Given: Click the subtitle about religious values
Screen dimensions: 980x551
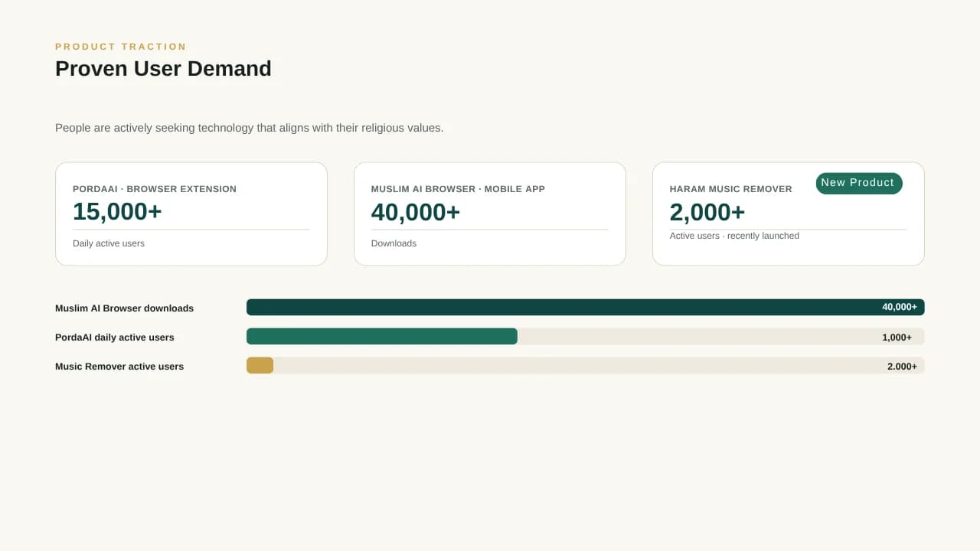Looking at the screenshot, I should (250, 128).
